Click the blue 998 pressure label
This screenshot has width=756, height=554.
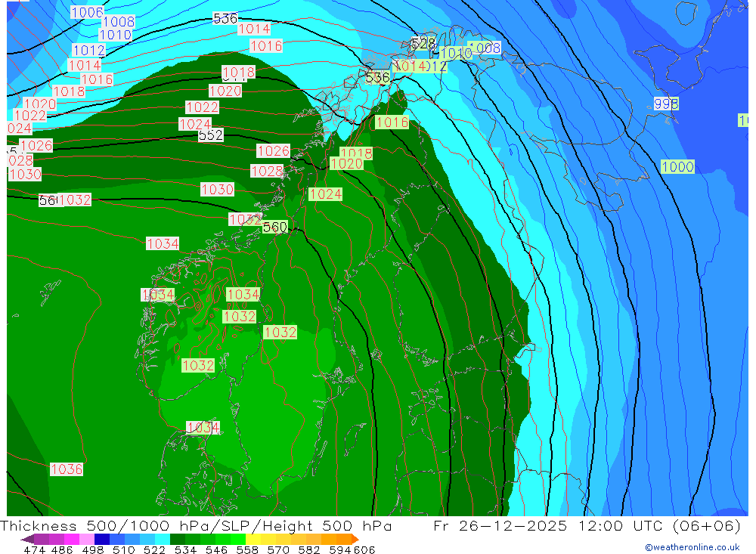click(x=666, y=104)
